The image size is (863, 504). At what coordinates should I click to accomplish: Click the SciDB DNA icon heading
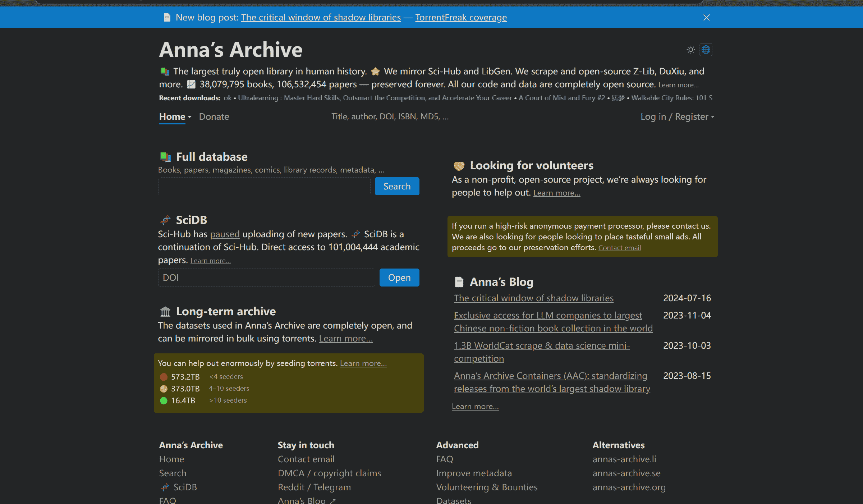pyautogui.click(x=165, y=220)
